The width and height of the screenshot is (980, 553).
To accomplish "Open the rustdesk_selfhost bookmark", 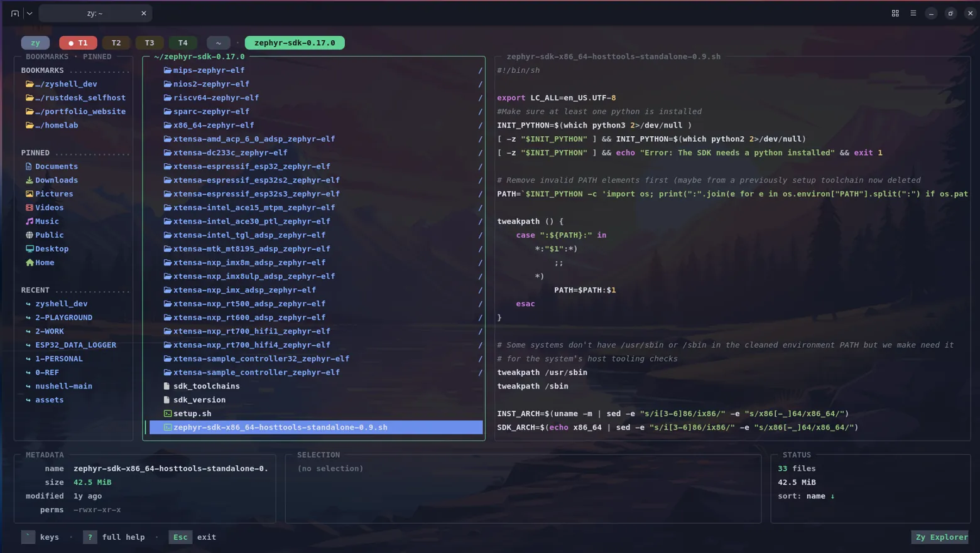I will (x=75, y=98).
